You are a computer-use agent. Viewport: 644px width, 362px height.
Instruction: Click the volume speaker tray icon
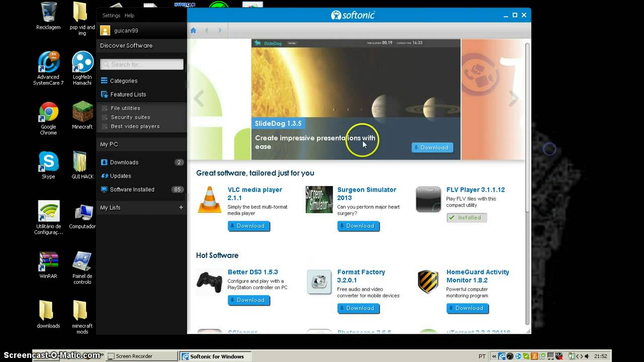coord(587,356)
